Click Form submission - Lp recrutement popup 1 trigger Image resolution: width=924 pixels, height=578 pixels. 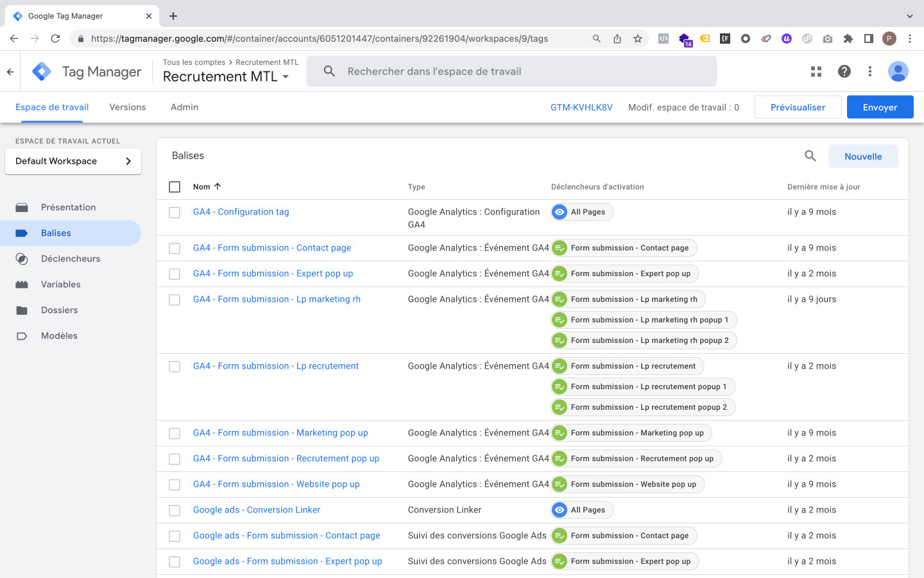(643, 387)
